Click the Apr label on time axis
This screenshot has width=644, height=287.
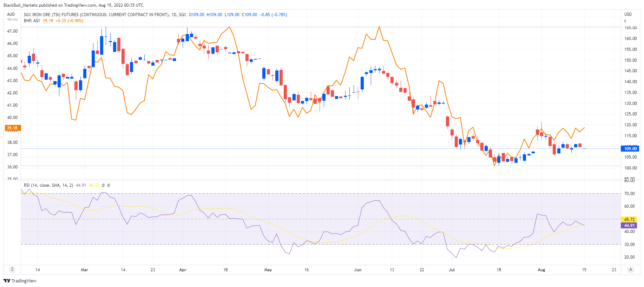pyautogui.click(x=183, y=270)
